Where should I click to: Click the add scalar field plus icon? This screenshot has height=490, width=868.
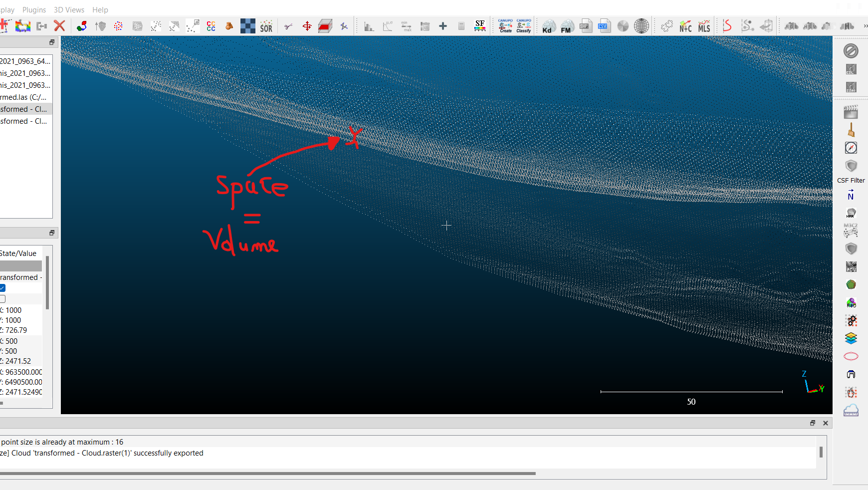pyautogui.click(x=443, y=26)
